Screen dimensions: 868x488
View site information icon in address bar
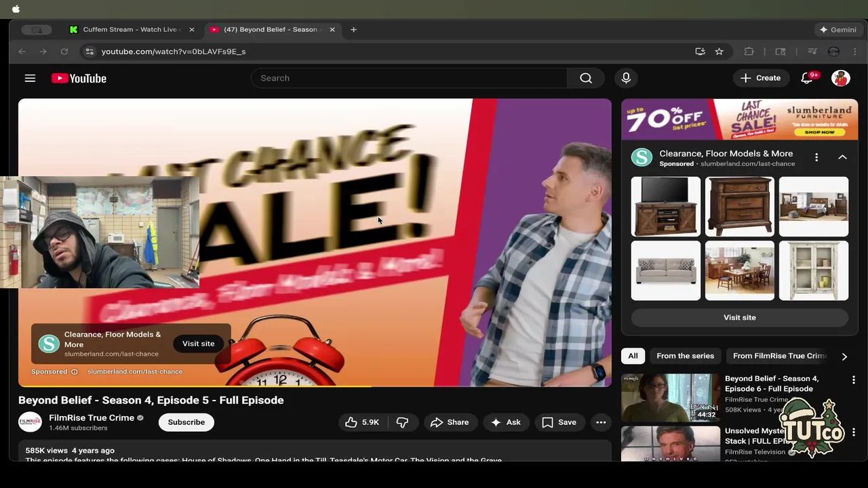[90, 52]
